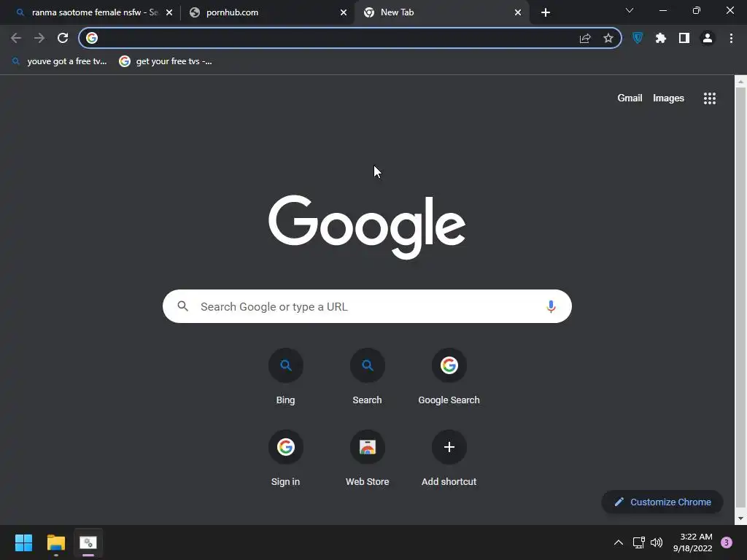Toggle the side panel icon
Viewport: 747px width, 560px height.
(x=684, y=38)
